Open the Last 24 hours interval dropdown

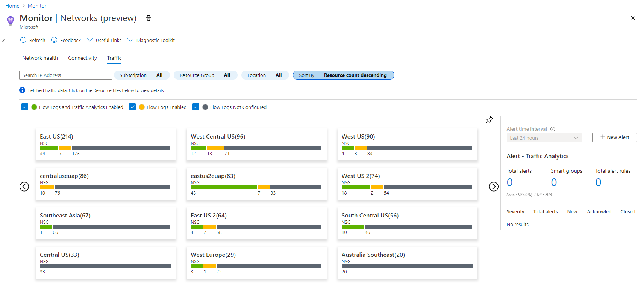(544, 138)
